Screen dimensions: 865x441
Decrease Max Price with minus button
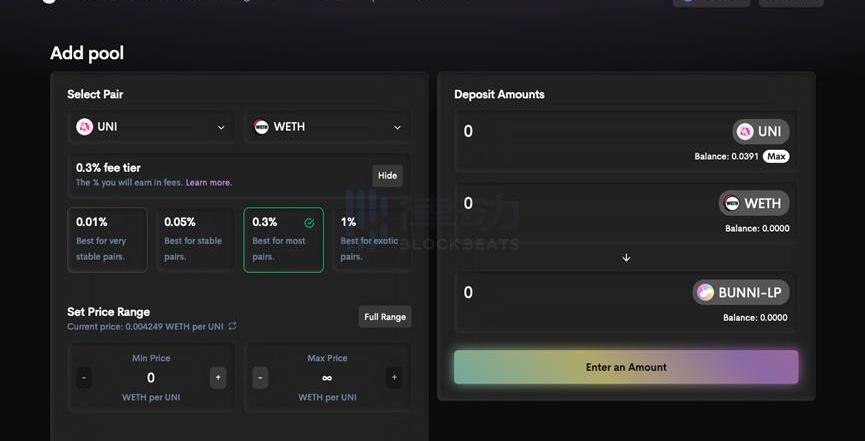coord(260,377)
